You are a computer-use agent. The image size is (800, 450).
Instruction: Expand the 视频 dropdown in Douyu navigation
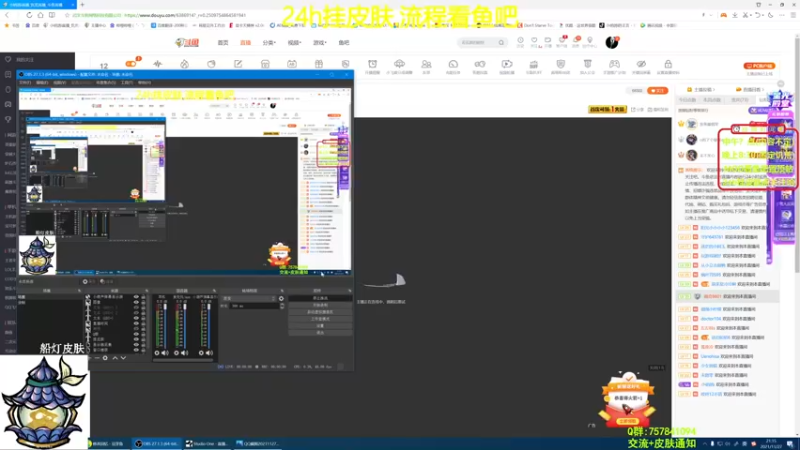[294, 43]
